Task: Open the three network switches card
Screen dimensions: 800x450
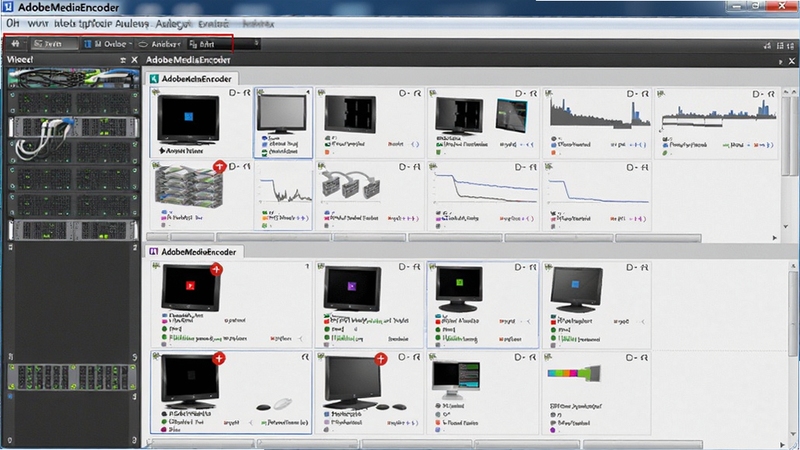Action: click(x=369, y=195)
